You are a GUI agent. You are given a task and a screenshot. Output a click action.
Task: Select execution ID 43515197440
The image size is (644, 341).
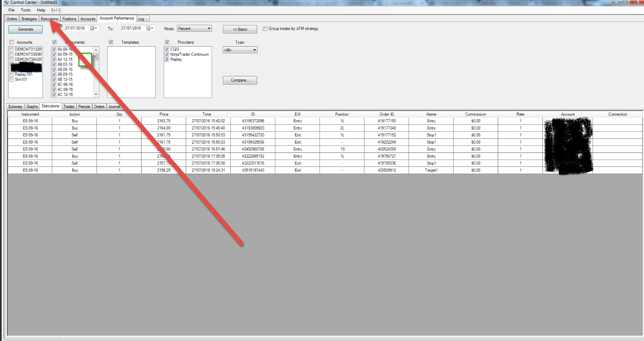click(253, 170)
